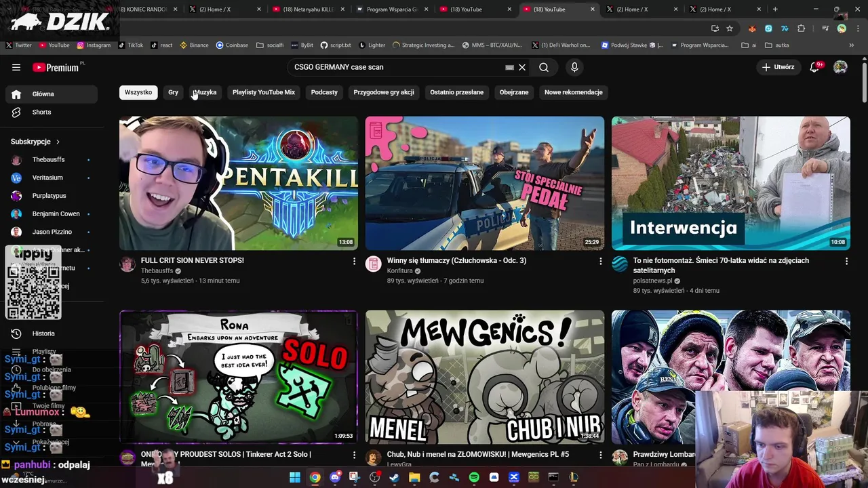This screenshot has width=868, height=488.
Task: Click the FULL CRIT SION NEVER STOPS! title
Action: click(193, 260)
